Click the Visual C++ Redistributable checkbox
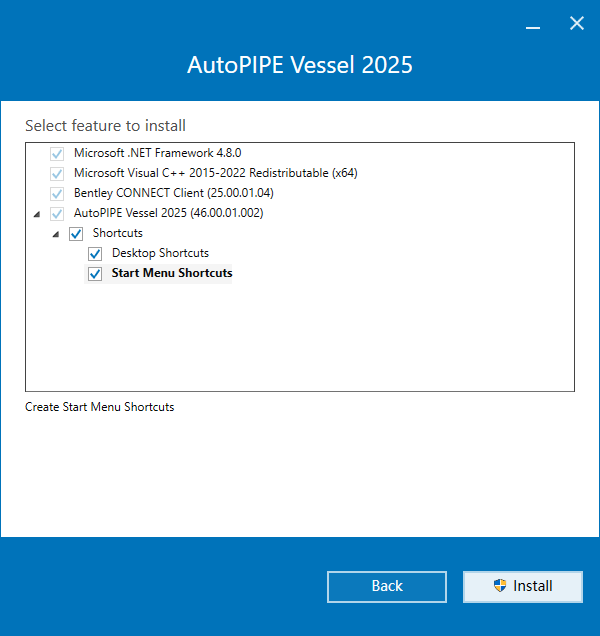The image size is (600, 636). 56,174
